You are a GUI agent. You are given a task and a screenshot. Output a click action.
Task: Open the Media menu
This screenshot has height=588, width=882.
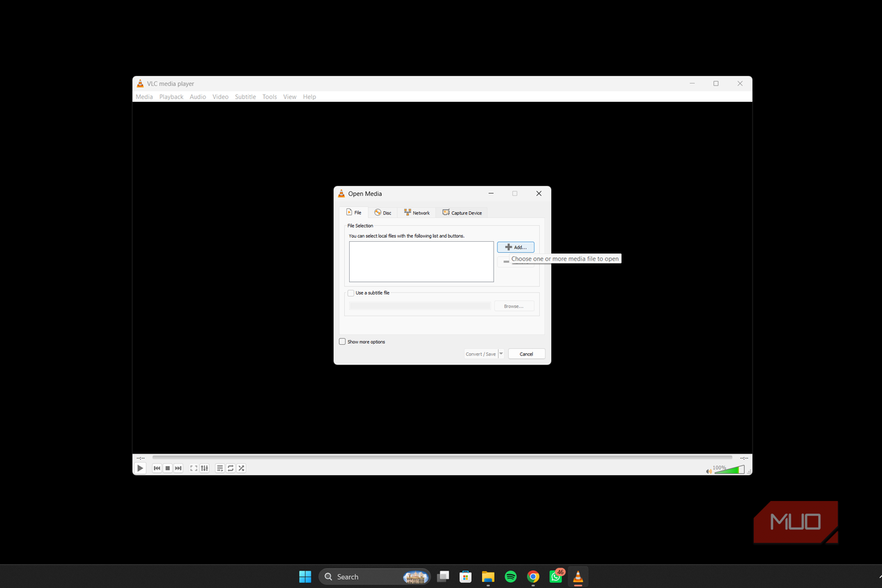click(144, 97)
